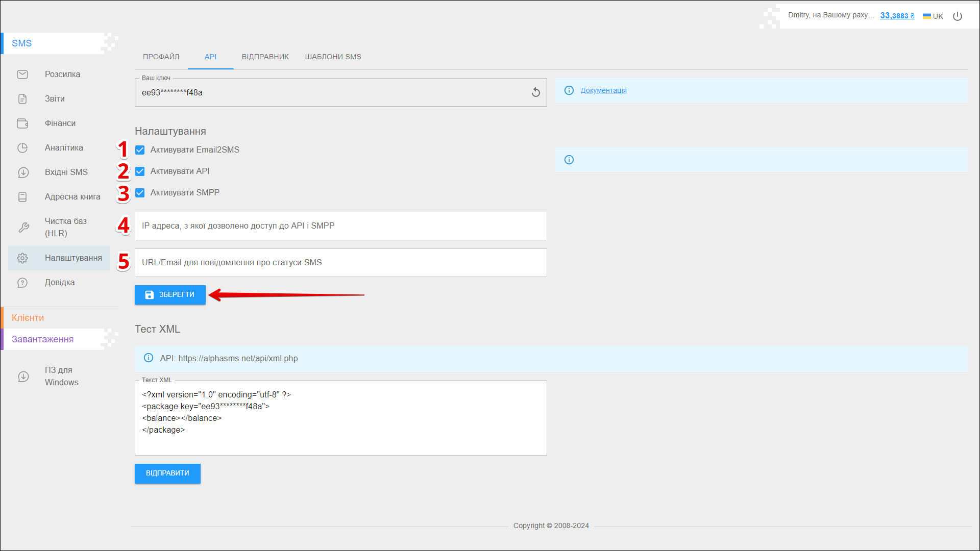Click the Зберегти save button
The height and width of the screenshot is (551, 980).
tap(170, 295)
